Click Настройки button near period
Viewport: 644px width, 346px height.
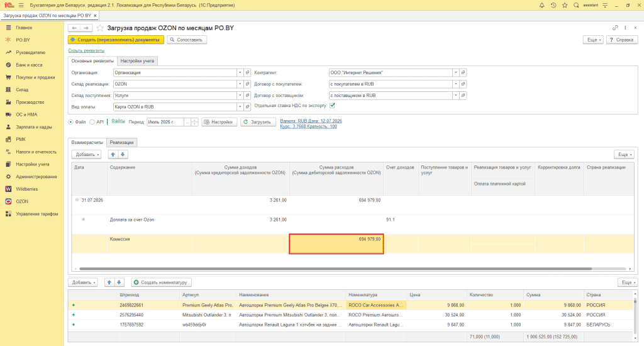[x=219, y=122]
